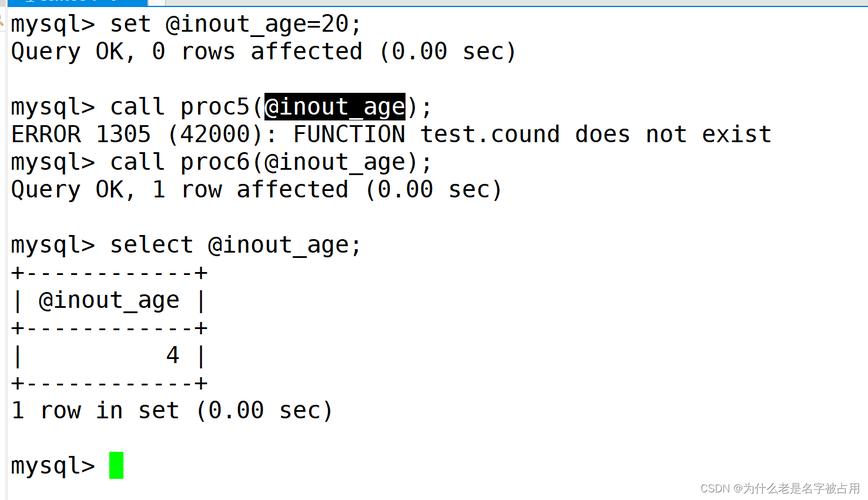Click 'test.cound' in the error message

click(490, 135)
